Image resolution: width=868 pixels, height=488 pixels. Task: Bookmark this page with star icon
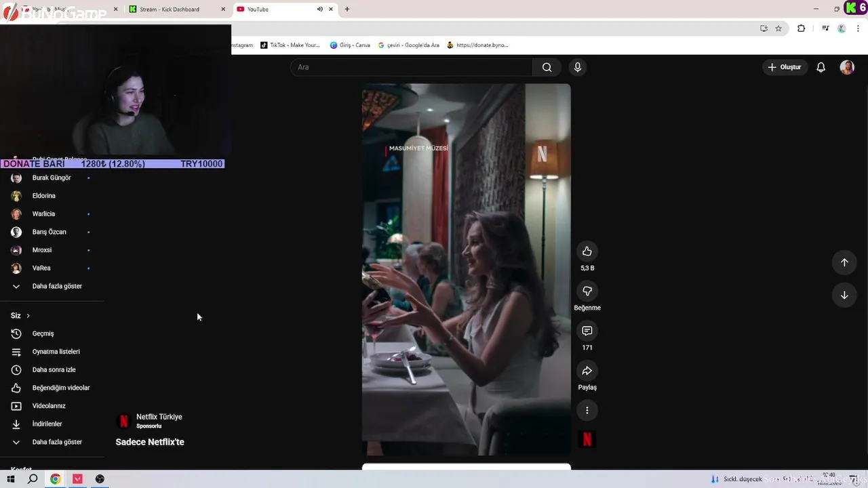(x=778, y=28)
